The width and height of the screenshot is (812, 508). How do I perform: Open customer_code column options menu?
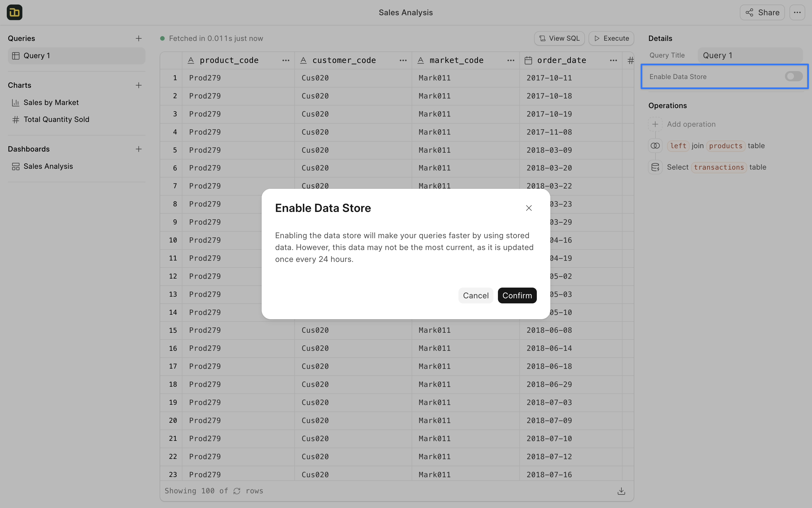(x=403, y=60)
